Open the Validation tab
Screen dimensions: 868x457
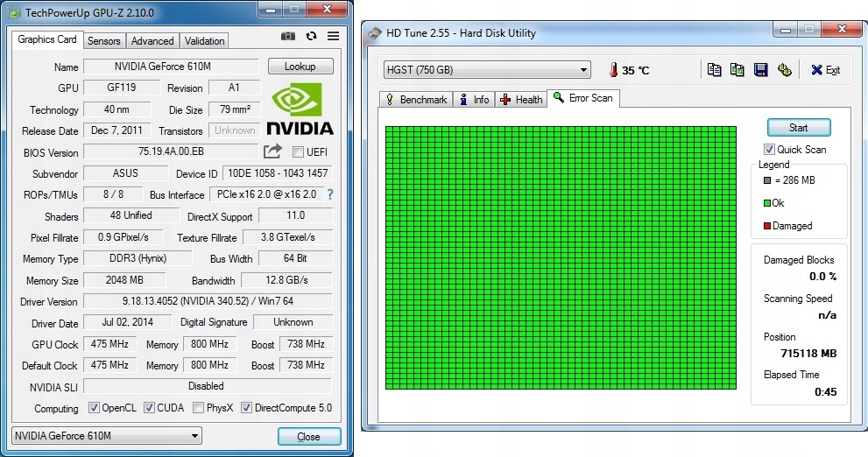point(204,41)
